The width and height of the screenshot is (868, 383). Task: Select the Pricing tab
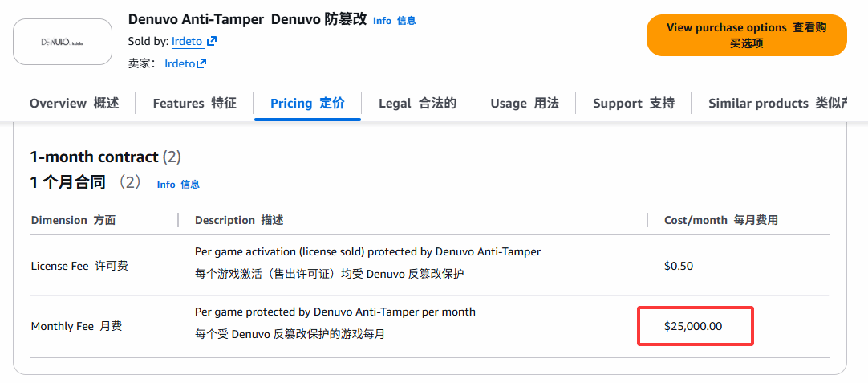point(307,103)
